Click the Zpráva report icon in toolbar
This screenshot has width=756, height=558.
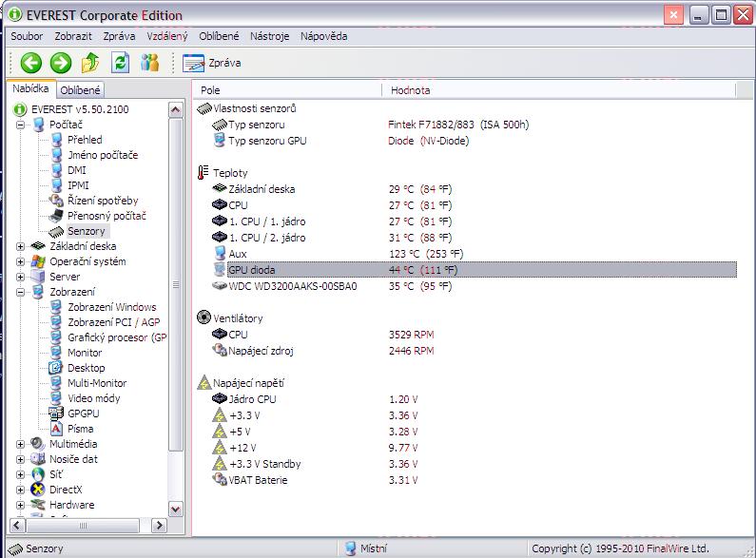(193, 63)
